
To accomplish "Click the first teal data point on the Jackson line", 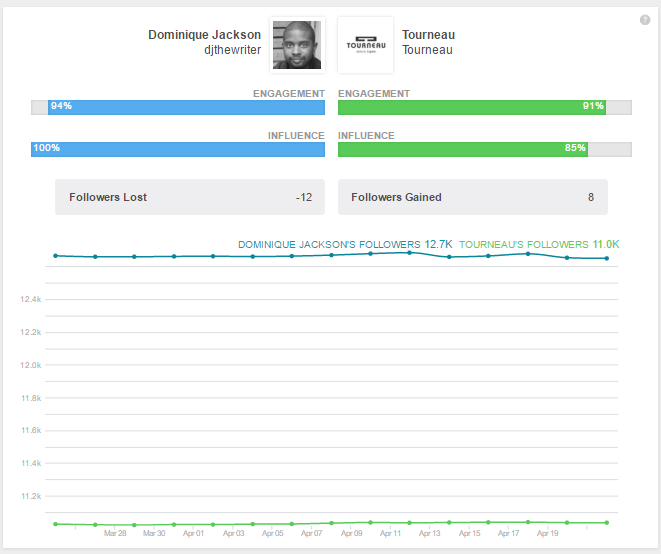I will click(56, 255).
